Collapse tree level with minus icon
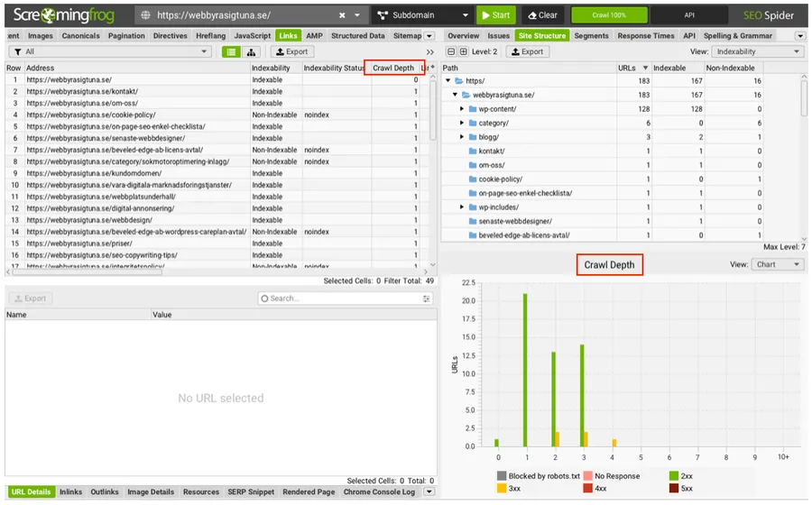812x505 pixels. 451,51
